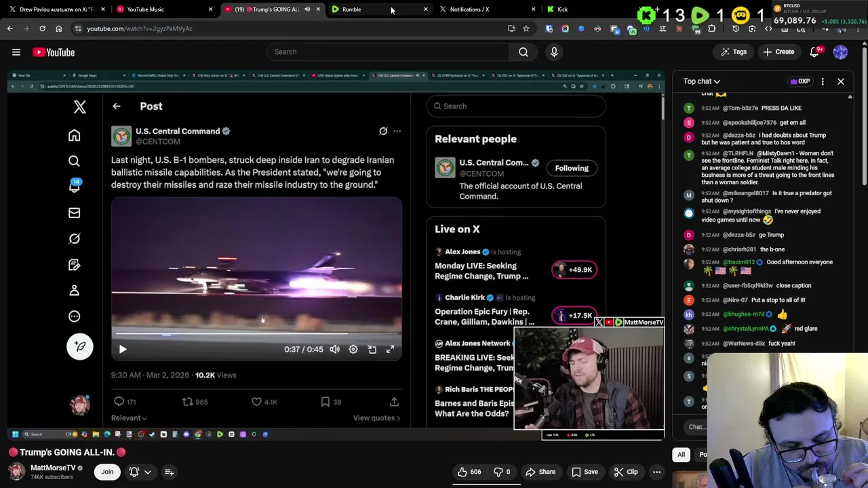Open the Grok icon in the X sidebar
868x488 pixels.
tap(75, 239)
